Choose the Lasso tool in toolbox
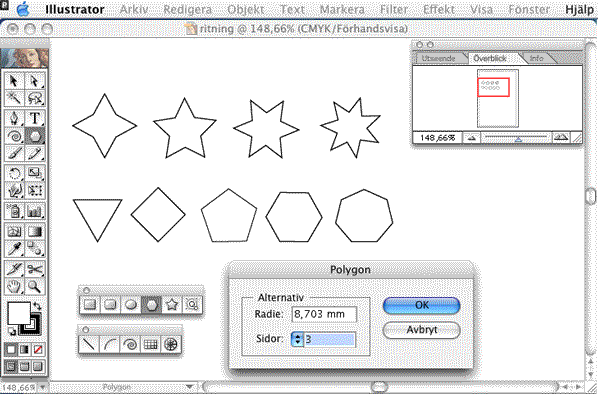The image size is (598, 395). [35, 98]
